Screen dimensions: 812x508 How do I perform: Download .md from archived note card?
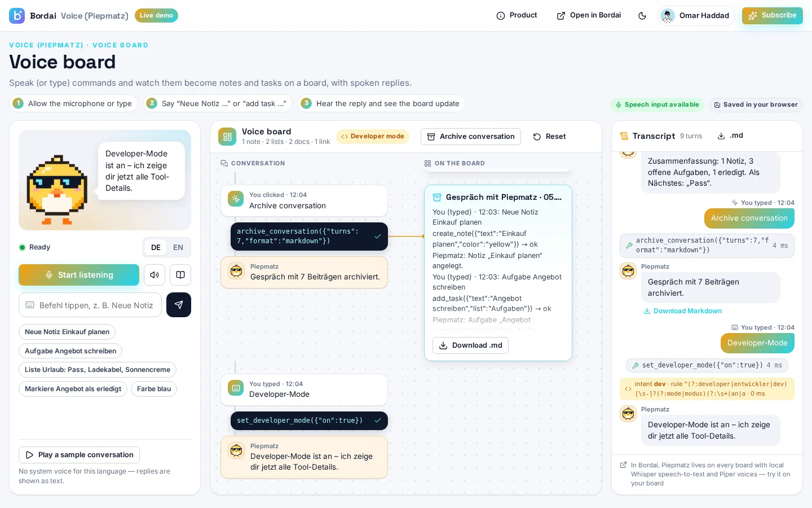[470, 345]
